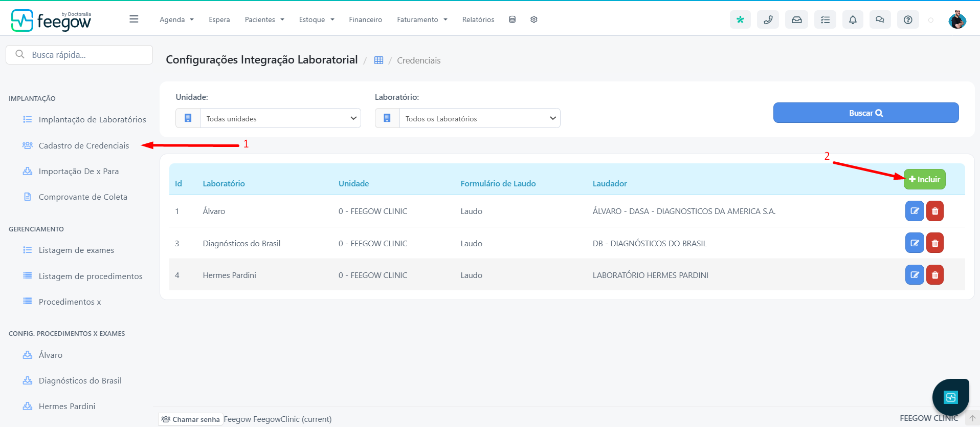Screen dimensions: 980x427
Task: Open the Estoque dropdown menu
Action: click(317, 19)
